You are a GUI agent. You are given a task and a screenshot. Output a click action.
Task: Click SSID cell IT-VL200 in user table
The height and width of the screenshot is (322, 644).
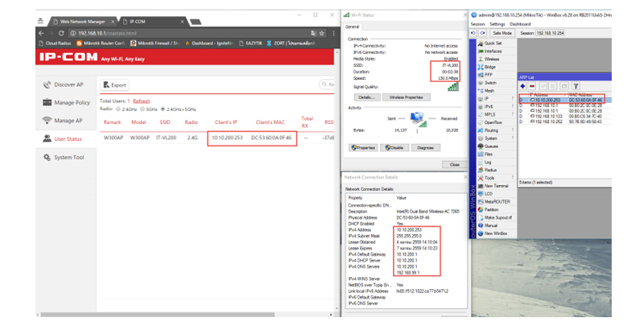166,138
